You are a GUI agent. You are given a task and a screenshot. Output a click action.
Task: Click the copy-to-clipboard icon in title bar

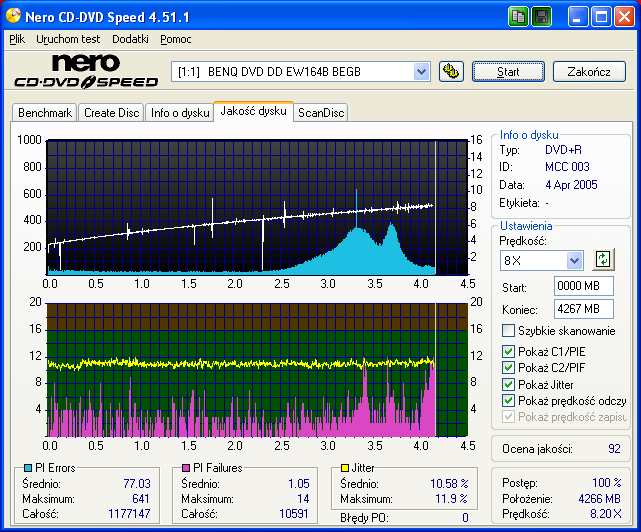coord(518,17)
